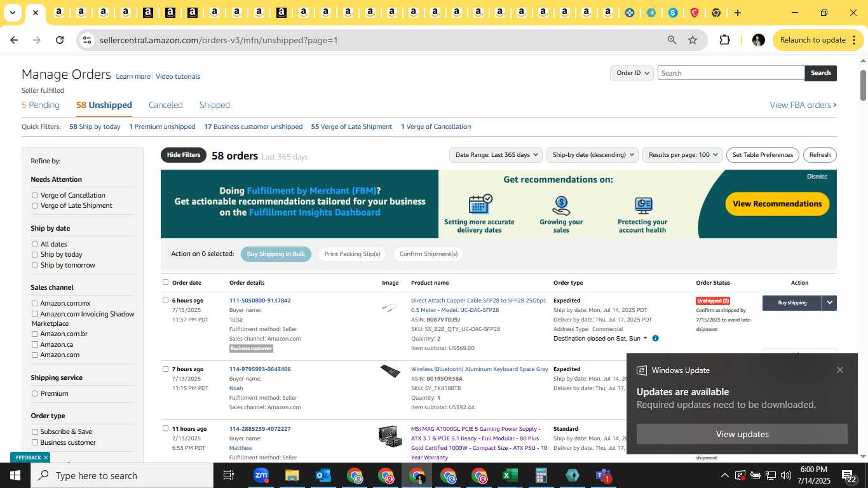Click Set Table Preferences button
This screenshot has height=488, width=868.
coord(763,155)
